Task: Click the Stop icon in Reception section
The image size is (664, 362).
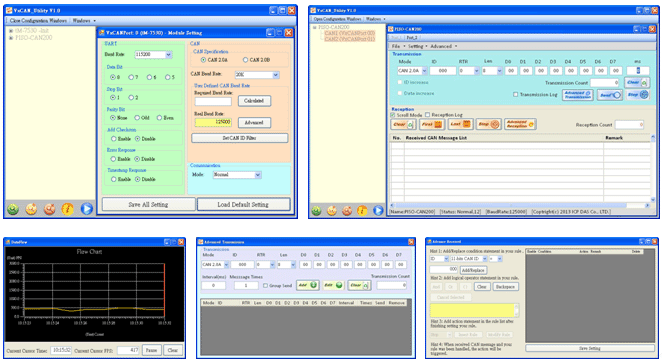Action: click(x=488, y=124)
